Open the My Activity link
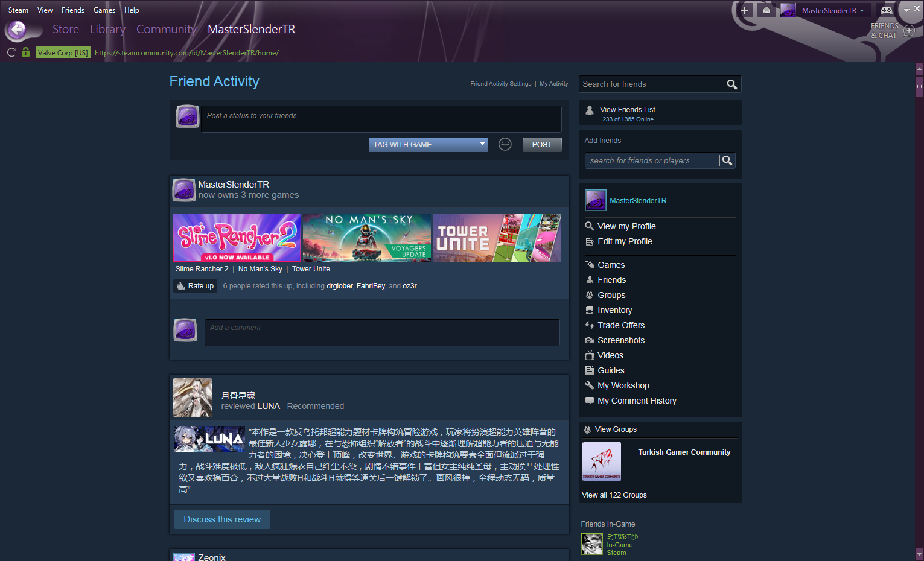 click(x=554, y=84)
